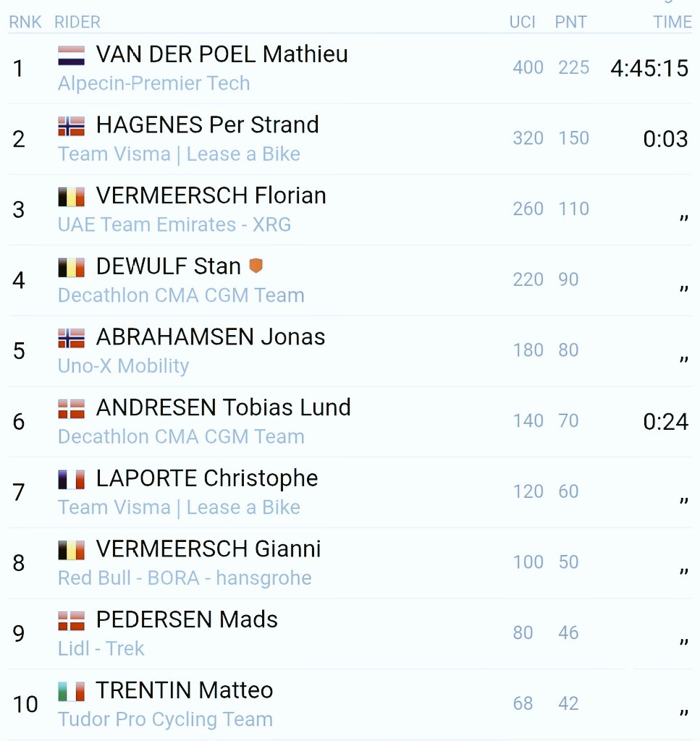Click the Norwegian flag next to Hagenes
The height and width of the screenshot is (741, 700).
pos(72,126)
